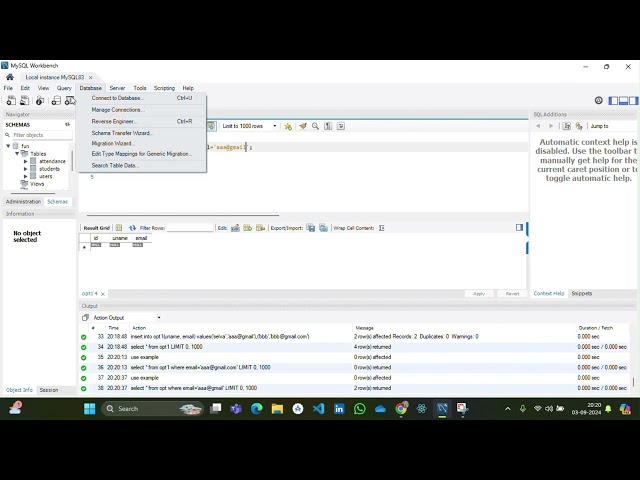This screenshot has height=480, width=640.
Task: Edit current row icon in result toolbar
Action: tap(235, 228)
